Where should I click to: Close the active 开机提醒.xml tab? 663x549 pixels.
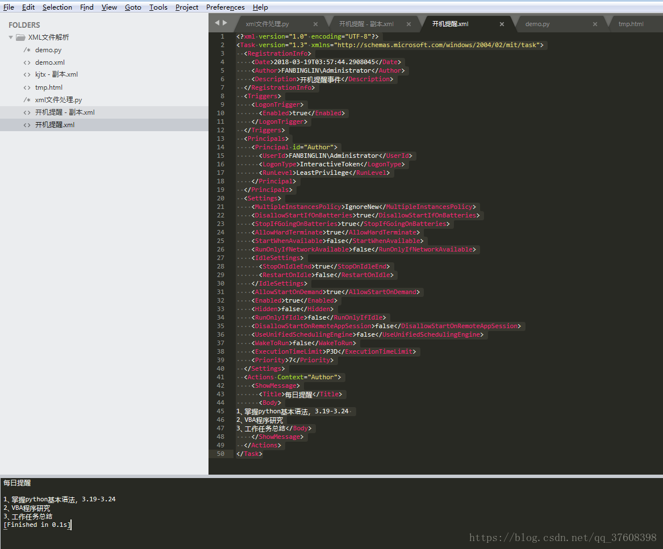pyautogui.click(x=501, y=24)
